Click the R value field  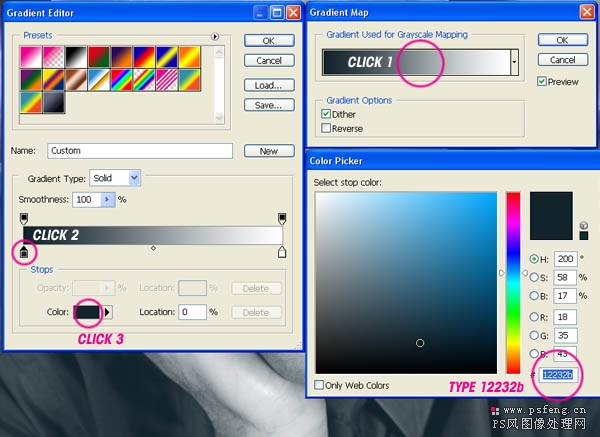click(565, 317)
